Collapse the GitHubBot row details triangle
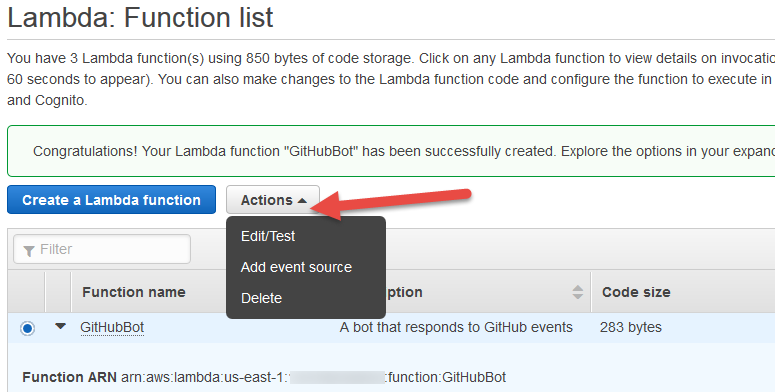This screenshot has height=392, width=775. (x=60, y=326)
